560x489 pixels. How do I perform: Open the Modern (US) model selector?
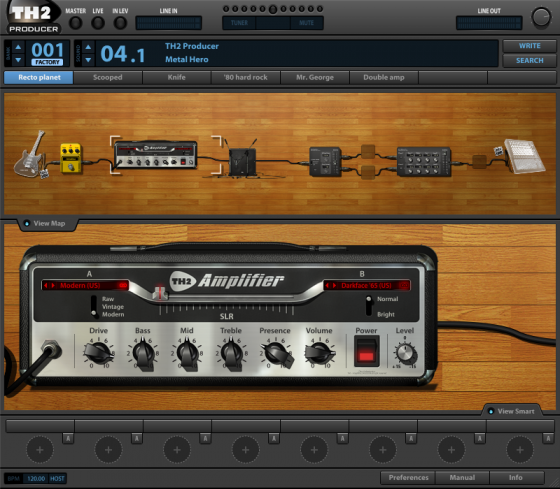click(x=85, y=285)
